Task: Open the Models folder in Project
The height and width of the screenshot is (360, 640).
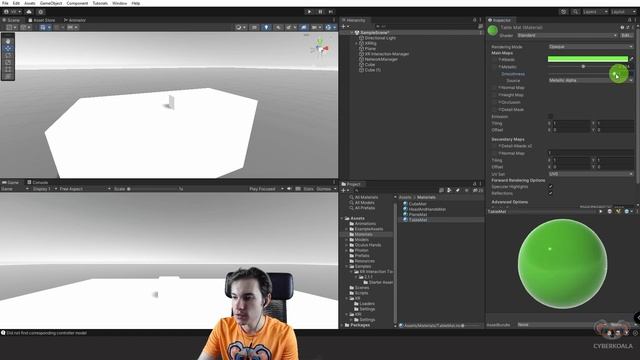Action: point(362,240)
